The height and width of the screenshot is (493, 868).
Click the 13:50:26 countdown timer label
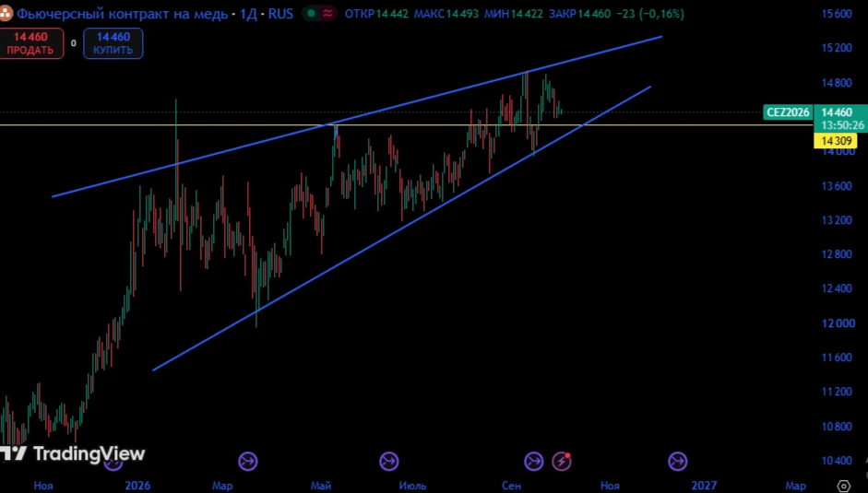842,125
